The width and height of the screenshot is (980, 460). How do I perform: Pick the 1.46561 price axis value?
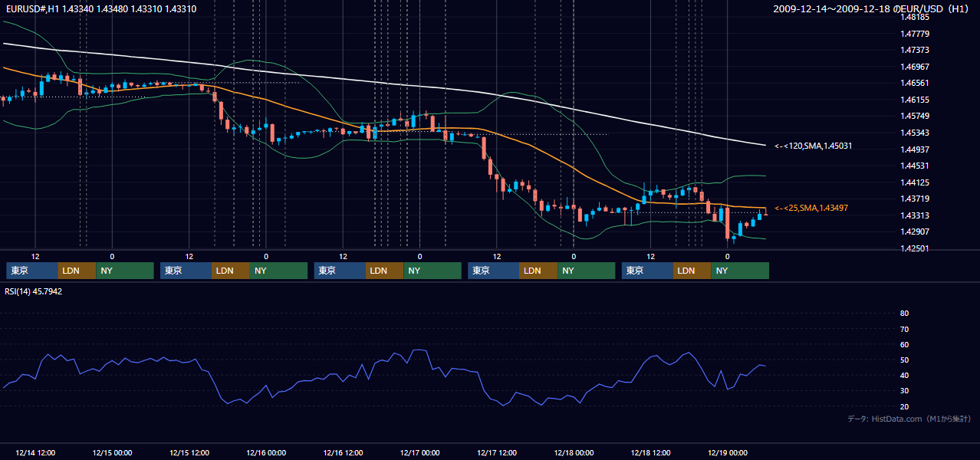[x=914, y=83]
